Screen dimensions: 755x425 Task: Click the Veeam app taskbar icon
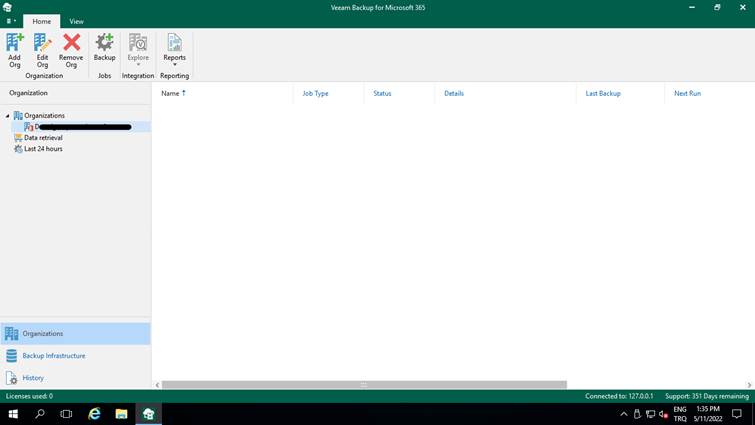(x=149, y=414)
